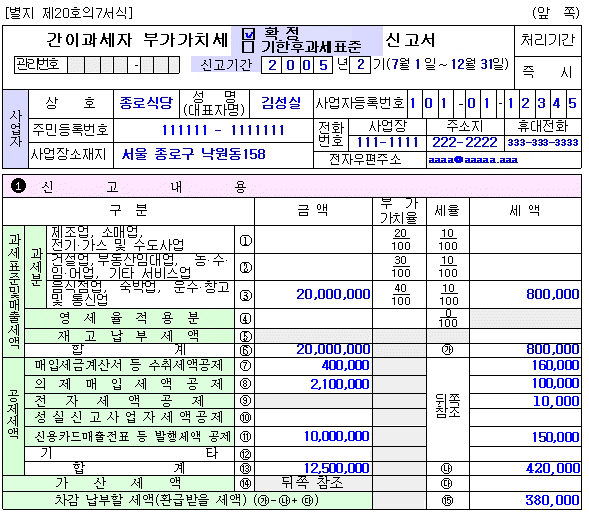
Task: Check the 기한후과세표준 checkbox
Action: coord(248,47)
